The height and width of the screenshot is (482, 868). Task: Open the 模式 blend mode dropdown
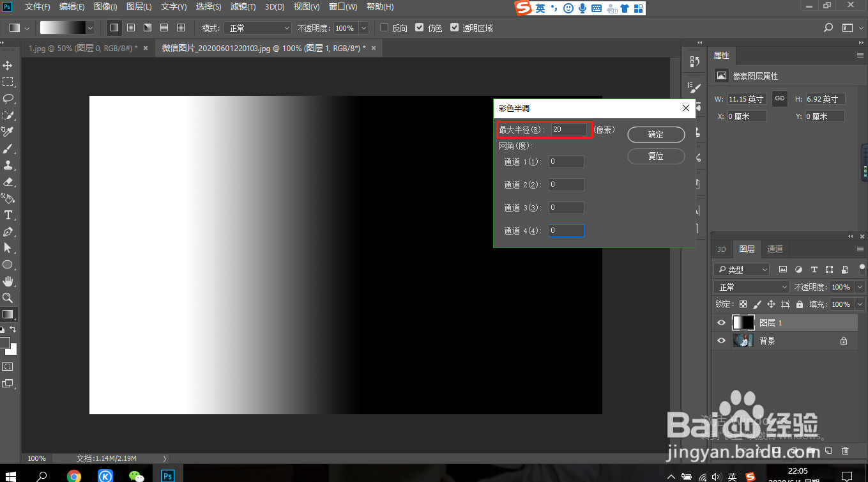point(259,28)
